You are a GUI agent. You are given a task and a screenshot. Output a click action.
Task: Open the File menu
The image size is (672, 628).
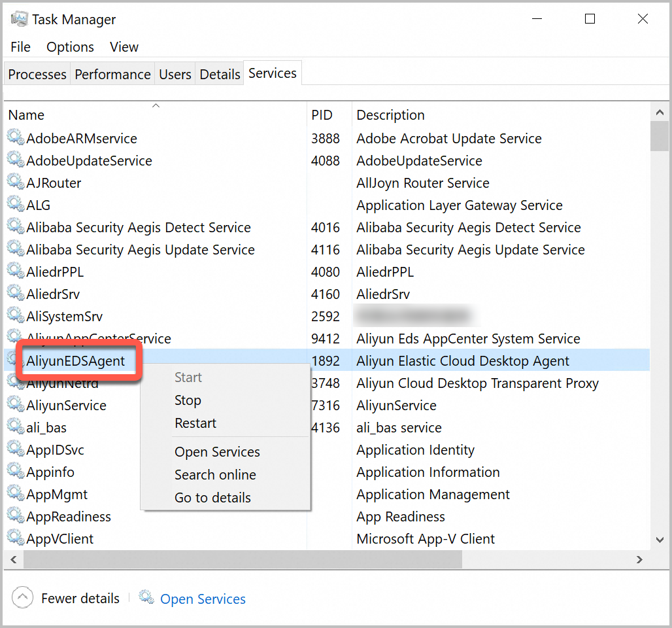point(20,46)
